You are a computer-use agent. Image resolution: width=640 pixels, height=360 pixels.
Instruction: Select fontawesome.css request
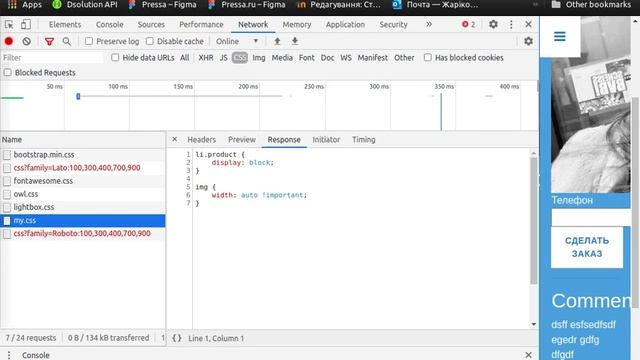(83, 181)
